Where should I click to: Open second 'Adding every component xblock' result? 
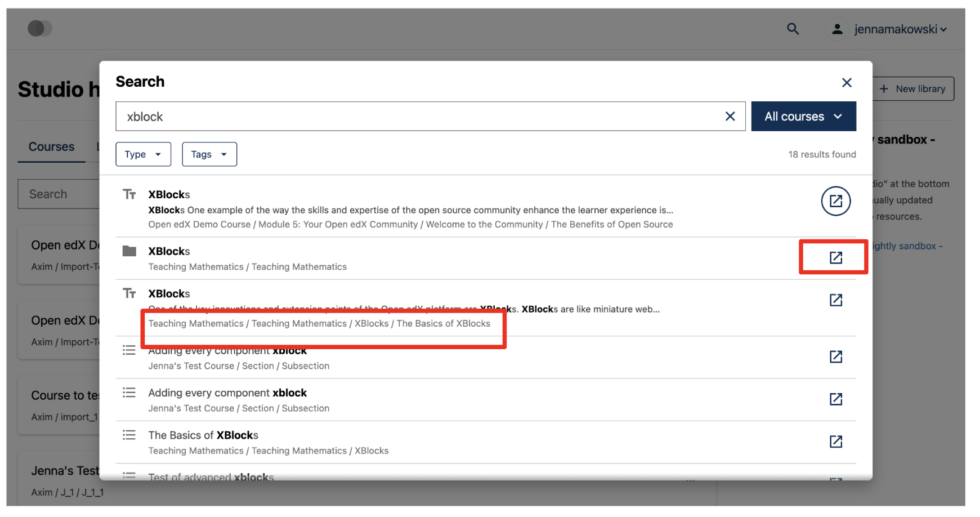click(835, 399)
